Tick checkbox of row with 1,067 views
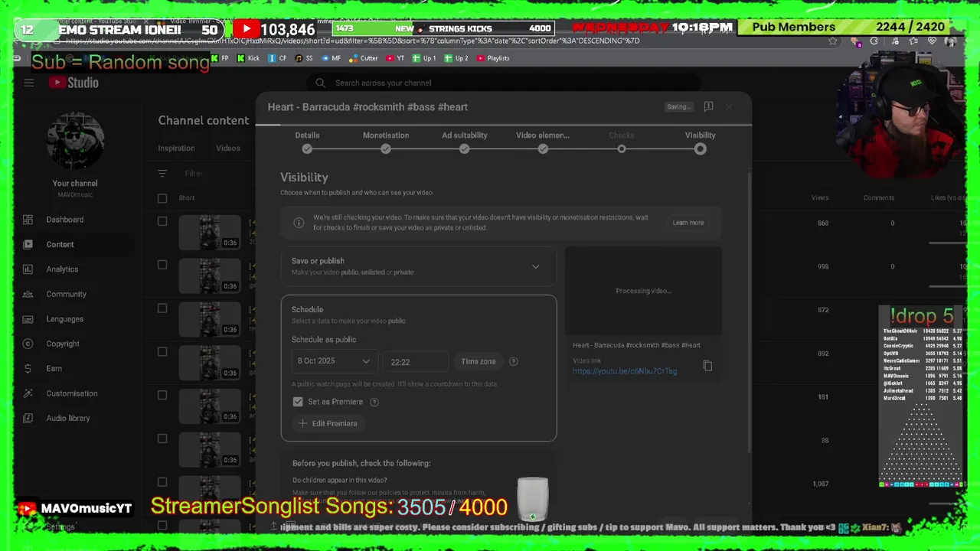Screen dimensions: 980x551 pyautogui.click(x=162, y=482)
